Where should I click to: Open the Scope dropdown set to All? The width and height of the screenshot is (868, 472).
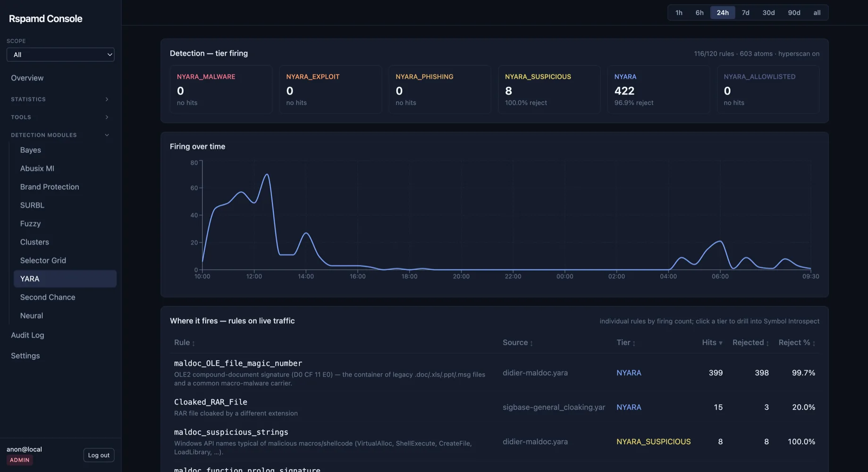pyautogui.click(x=60, y=55)
